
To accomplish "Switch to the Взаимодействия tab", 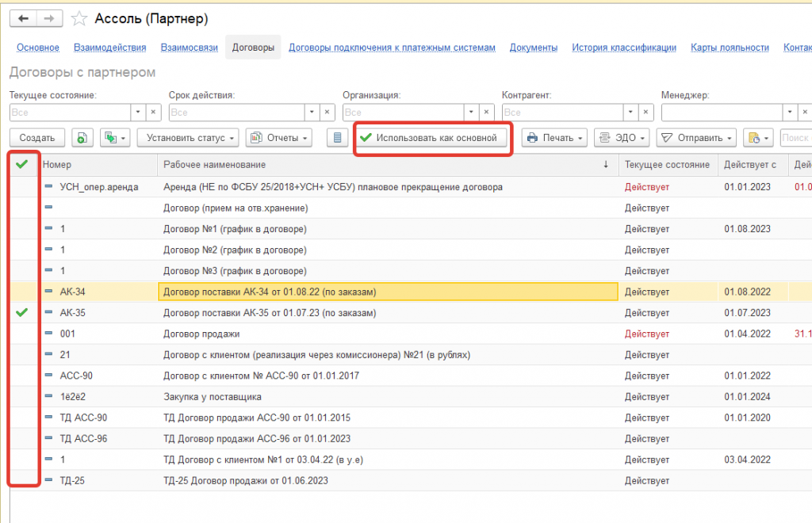I will tap(109, 48).
